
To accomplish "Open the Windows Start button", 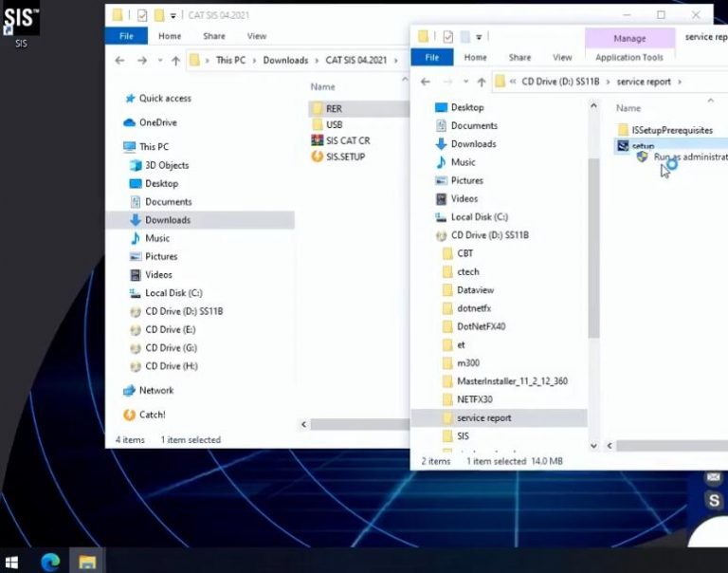I will click(x=11, y=563).
